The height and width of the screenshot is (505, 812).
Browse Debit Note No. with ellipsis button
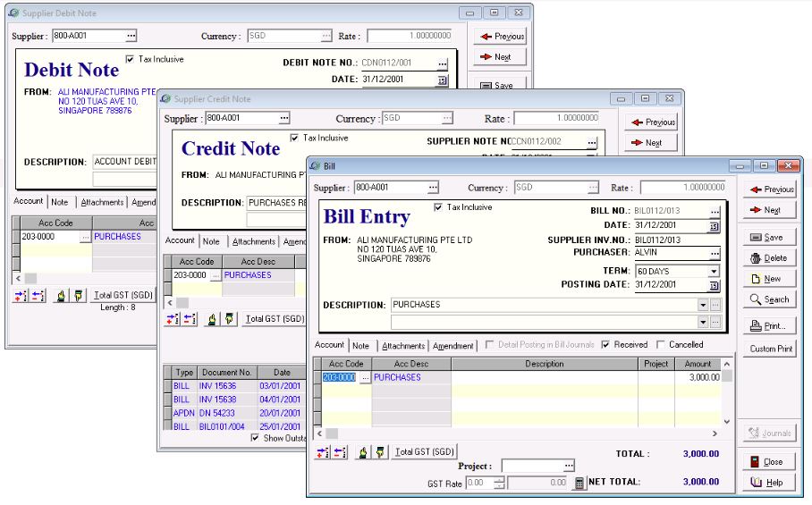[442, 63]
